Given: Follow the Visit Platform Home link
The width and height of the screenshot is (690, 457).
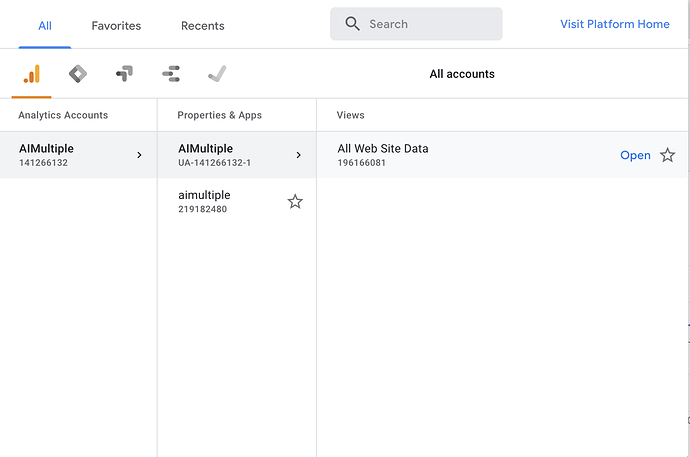Looking at the screenshot, I should pos(615,24).
